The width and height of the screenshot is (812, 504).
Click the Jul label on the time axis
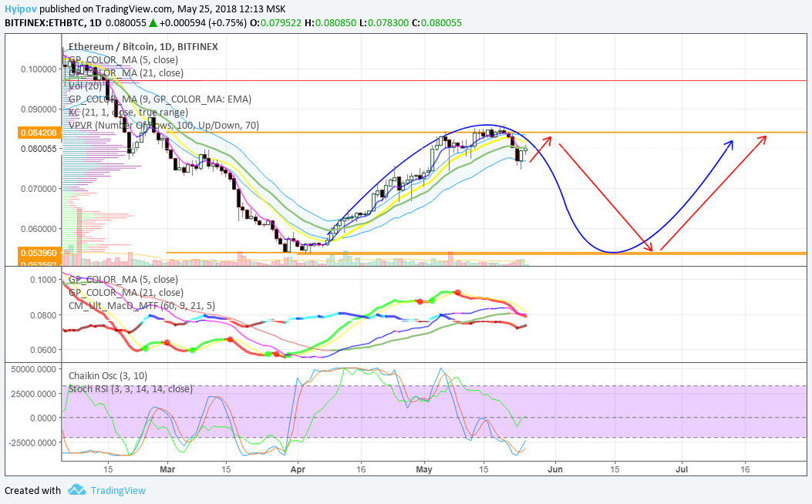(682, 469)
